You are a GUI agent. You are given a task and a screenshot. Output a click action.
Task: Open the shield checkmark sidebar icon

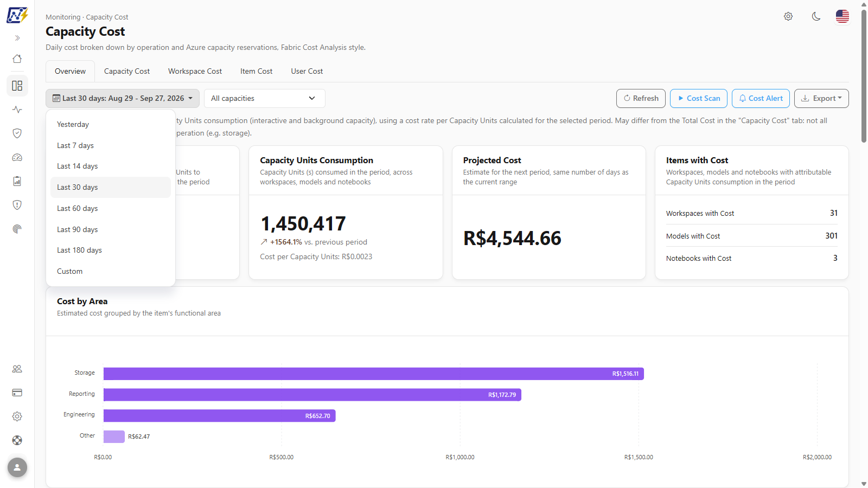17,133
